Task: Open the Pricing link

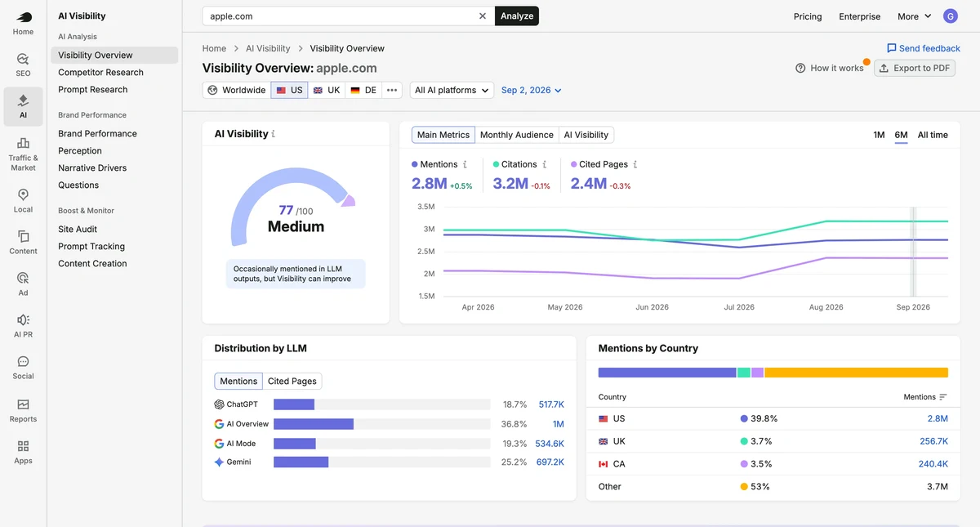Action: [808, 16]
